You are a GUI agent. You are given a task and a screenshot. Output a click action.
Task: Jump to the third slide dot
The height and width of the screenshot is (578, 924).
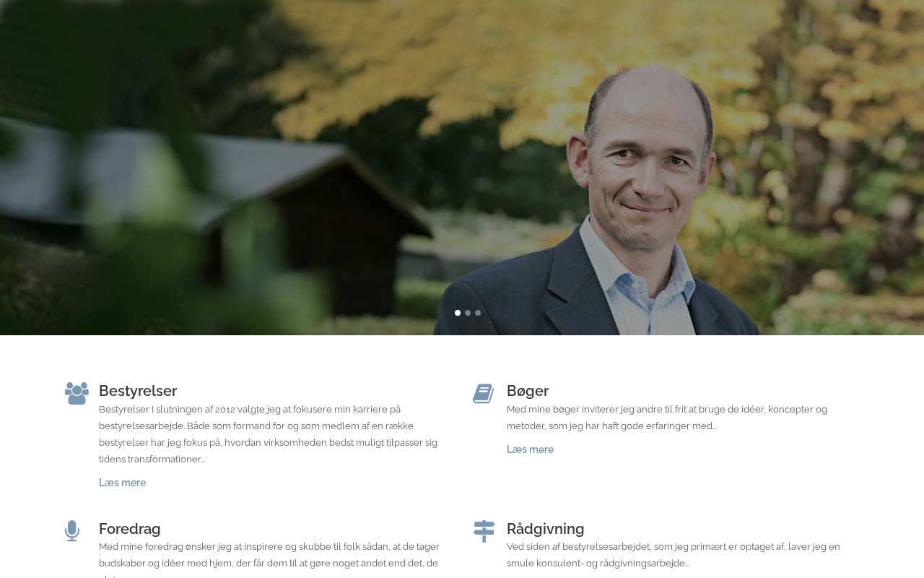click(x=478, y=313)
